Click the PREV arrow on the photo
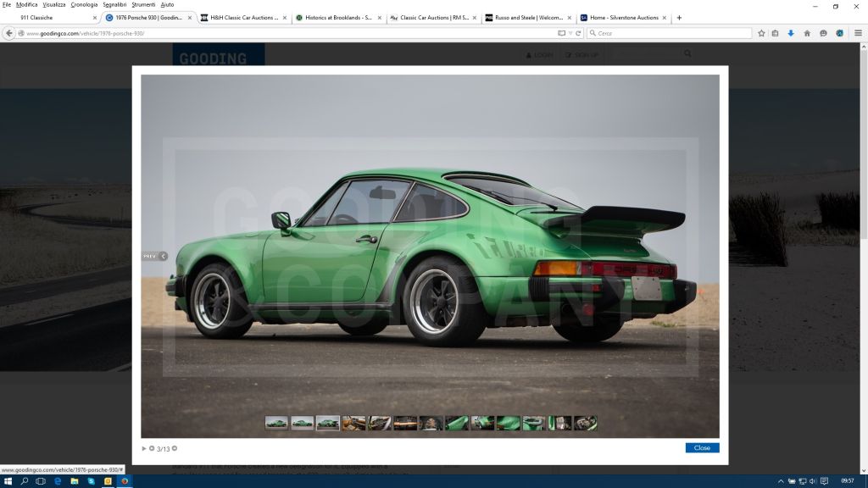 point(154,256)
